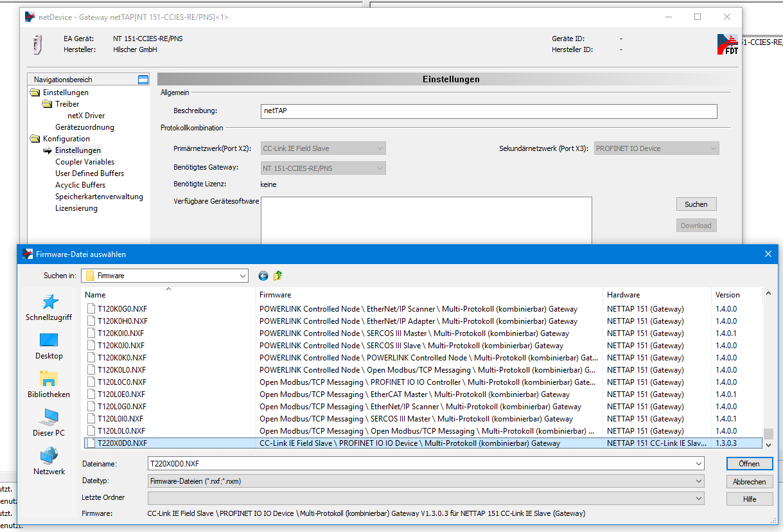Toggle the Navigationsbereich panel icon
The width and height of the screenshot is (783, 532).
tap(143, 80)
